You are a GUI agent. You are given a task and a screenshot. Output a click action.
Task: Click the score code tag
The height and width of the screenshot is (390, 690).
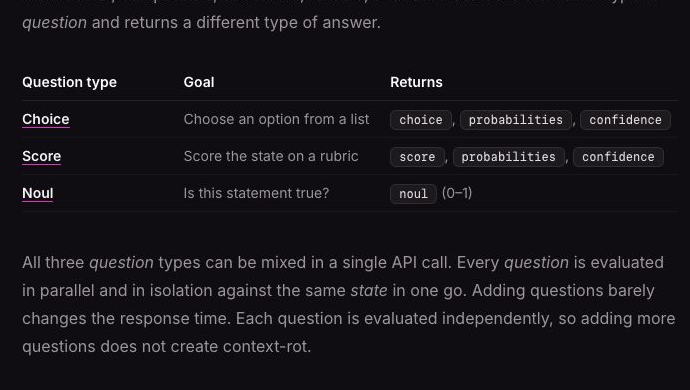coord(417,157)
